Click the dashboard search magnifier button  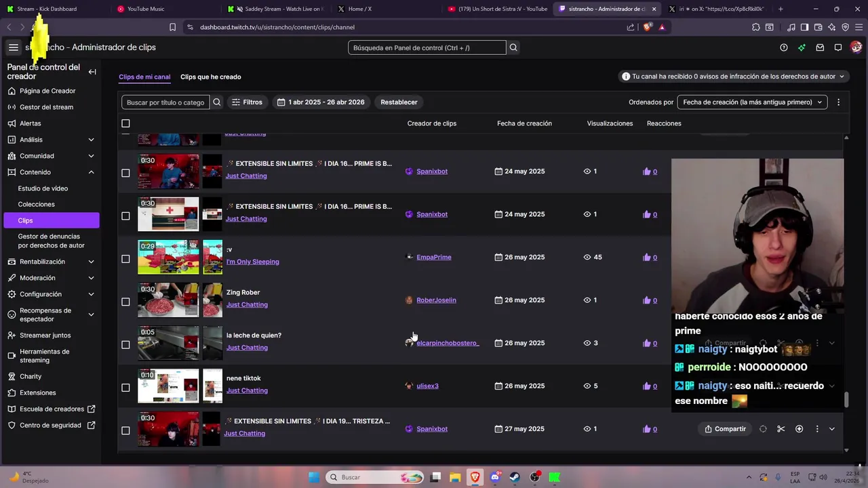click(x=513, y=47)
